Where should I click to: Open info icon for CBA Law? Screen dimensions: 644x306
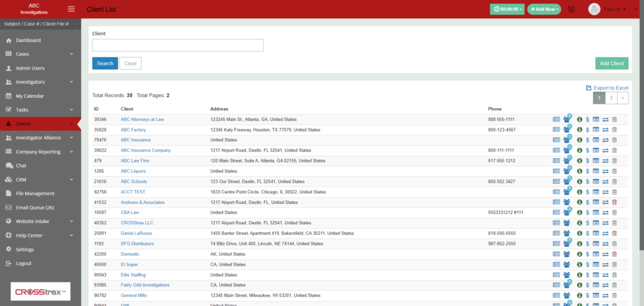[x=579, y=213]
